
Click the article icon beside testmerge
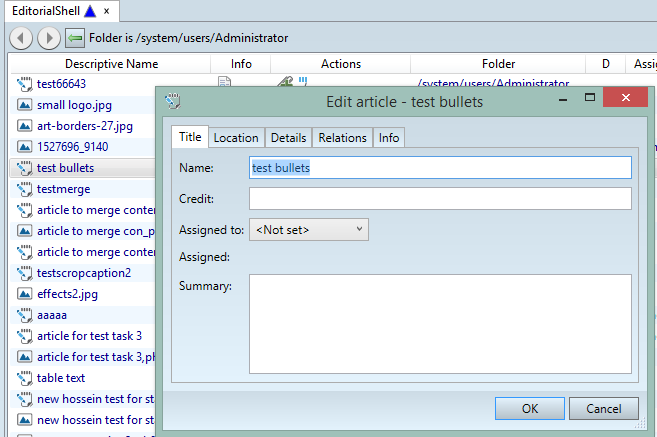tap(25, 189)
